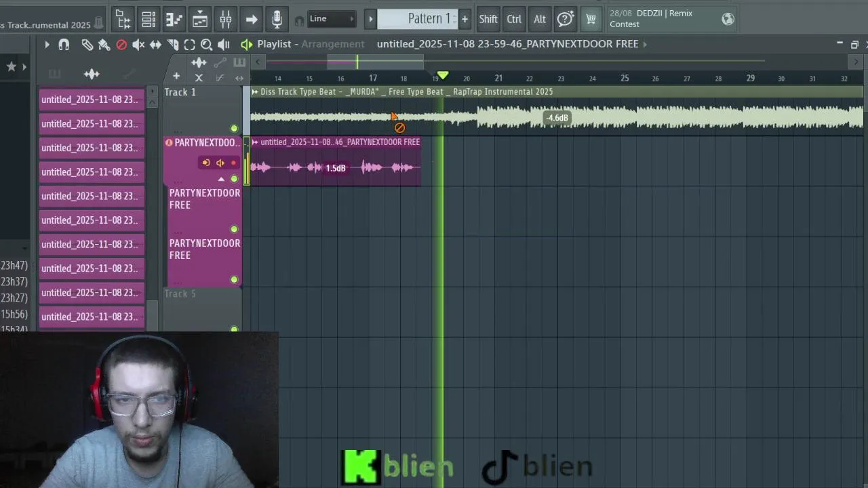Mute Track 1 using its green light
The height and width of the screenshot is (488, 868).
coord(234,128)
